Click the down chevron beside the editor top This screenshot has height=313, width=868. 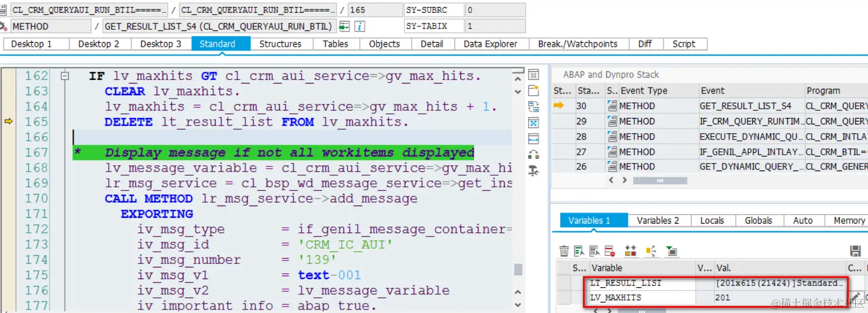(518, 92)
